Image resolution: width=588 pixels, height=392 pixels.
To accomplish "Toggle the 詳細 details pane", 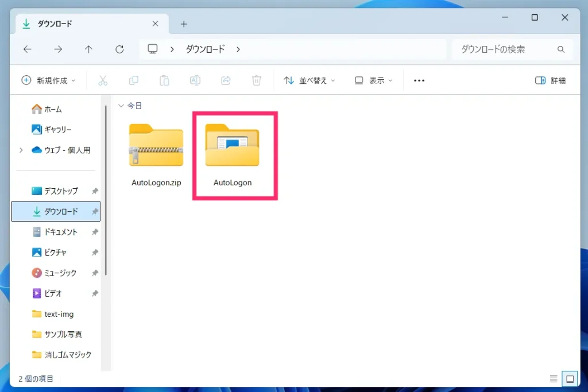I will pyautogui.click(x=550, y=80).
